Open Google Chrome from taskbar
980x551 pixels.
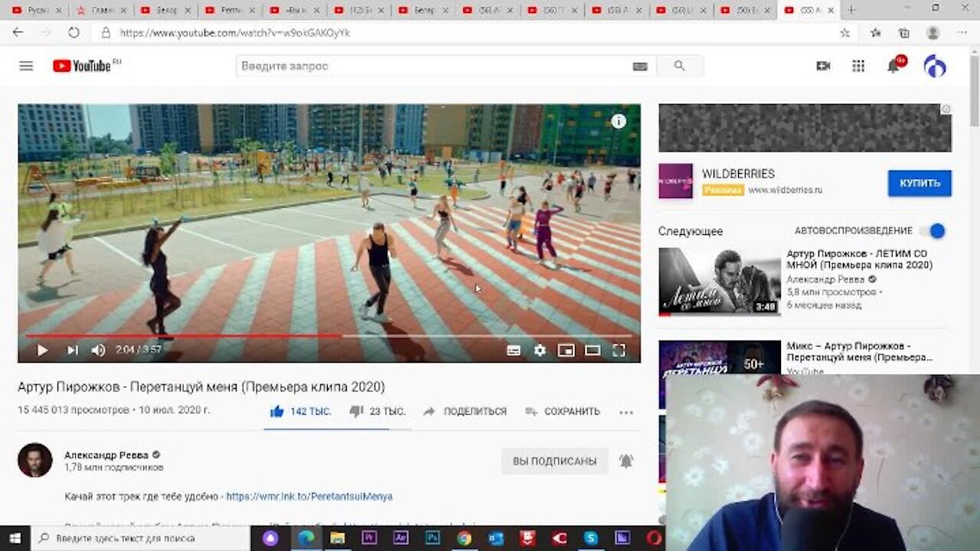(x=464, y=538)
